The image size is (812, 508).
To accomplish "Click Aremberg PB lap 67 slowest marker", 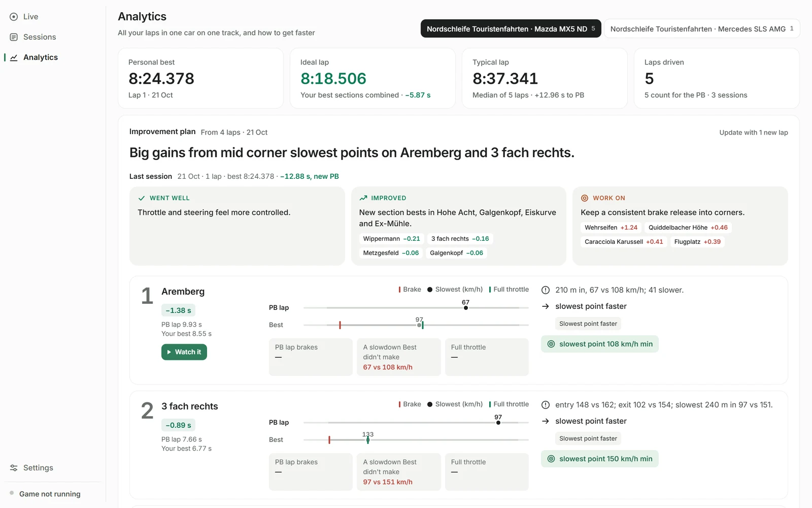I will [466, 308].
